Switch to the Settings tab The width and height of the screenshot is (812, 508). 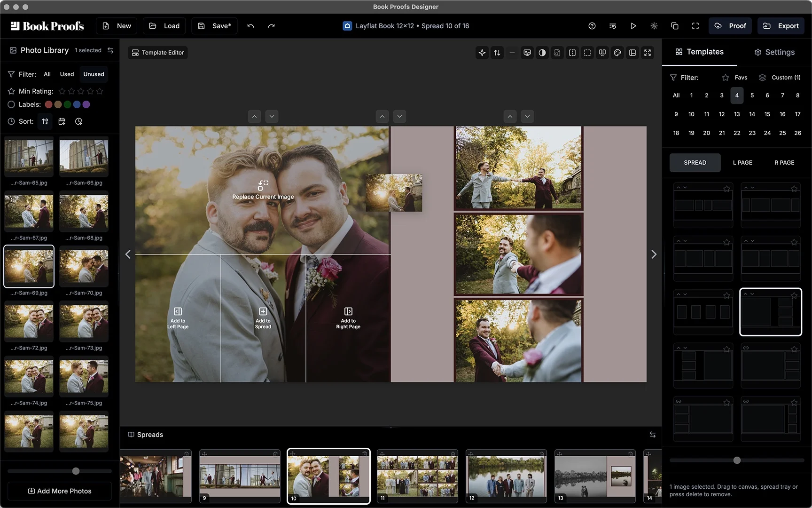[774, 52]
